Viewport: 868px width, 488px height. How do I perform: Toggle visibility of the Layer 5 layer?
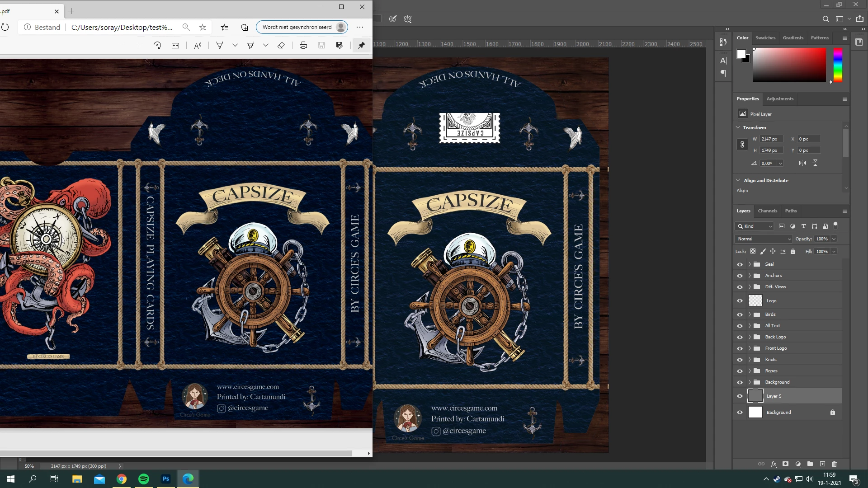pyautogui.click(x=740, y=396)
